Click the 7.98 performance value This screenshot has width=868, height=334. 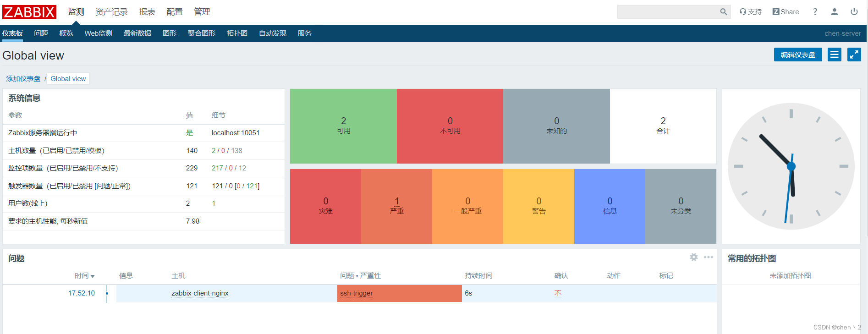[x=192, y=221]
